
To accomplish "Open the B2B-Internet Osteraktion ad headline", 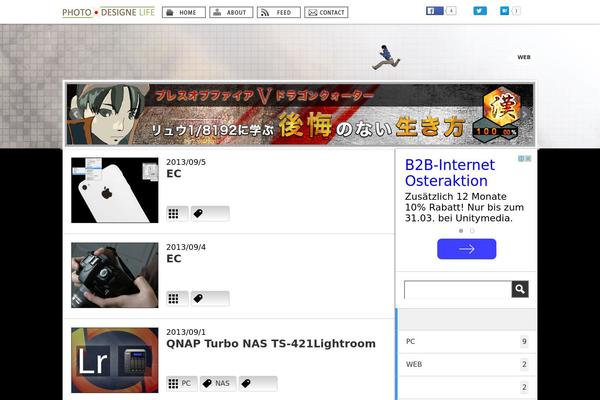I will point(450,173).
